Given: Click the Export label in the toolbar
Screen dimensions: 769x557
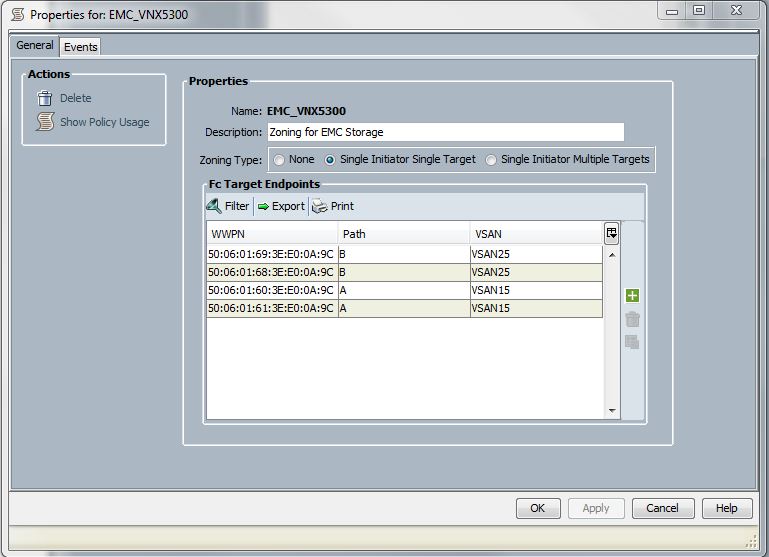Looking at the screenshot, I should (x=288, y=206).
